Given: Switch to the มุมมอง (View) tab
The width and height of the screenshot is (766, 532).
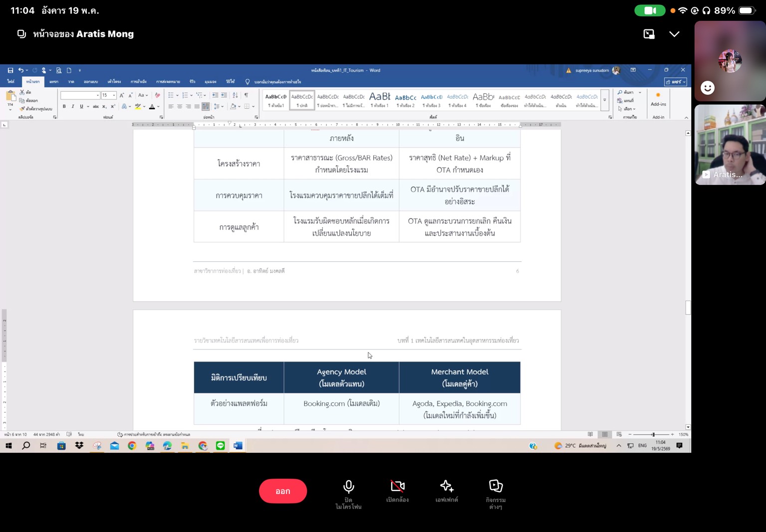Looking at the screenshot, I should [x=211, y=82].
